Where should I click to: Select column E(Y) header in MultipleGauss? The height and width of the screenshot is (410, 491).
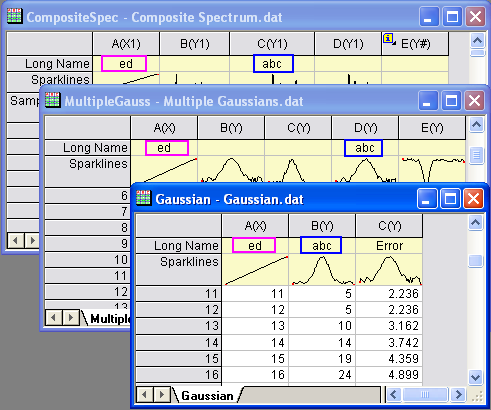[x=432, y=128]
